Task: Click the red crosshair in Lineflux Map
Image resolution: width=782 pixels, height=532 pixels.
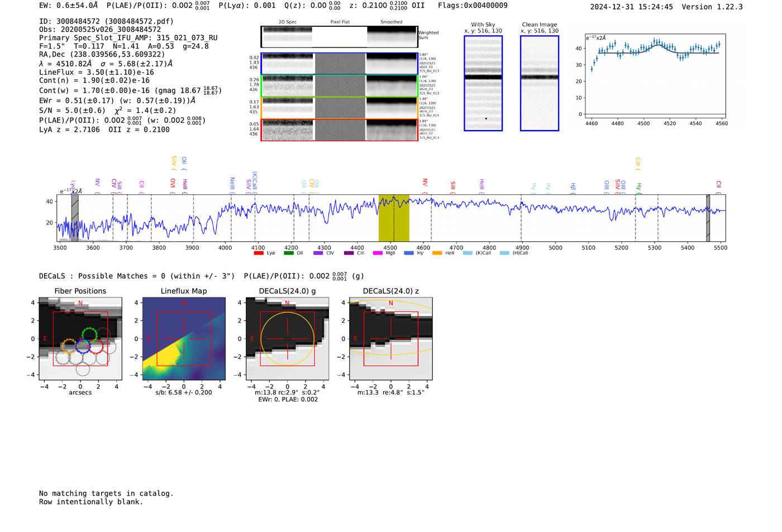Action: click(184, 339)
